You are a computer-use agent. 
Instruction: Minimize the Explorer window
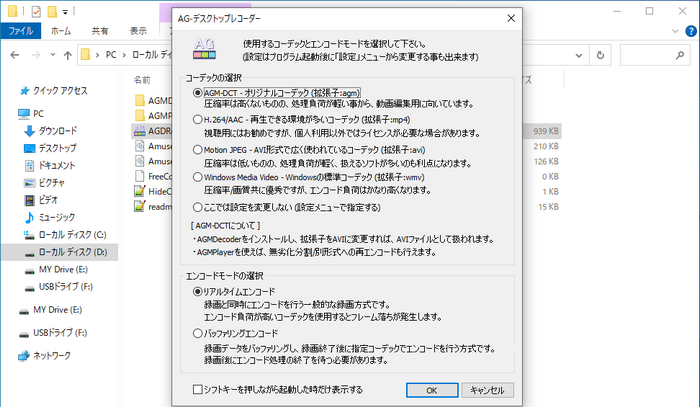point(617,11)
